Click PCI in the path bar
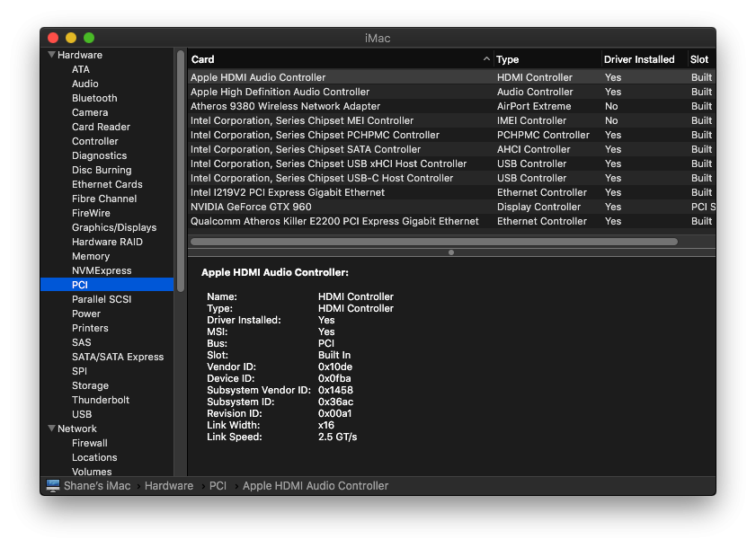The height and width of the screenshot is (548, 756). (218, 486)
